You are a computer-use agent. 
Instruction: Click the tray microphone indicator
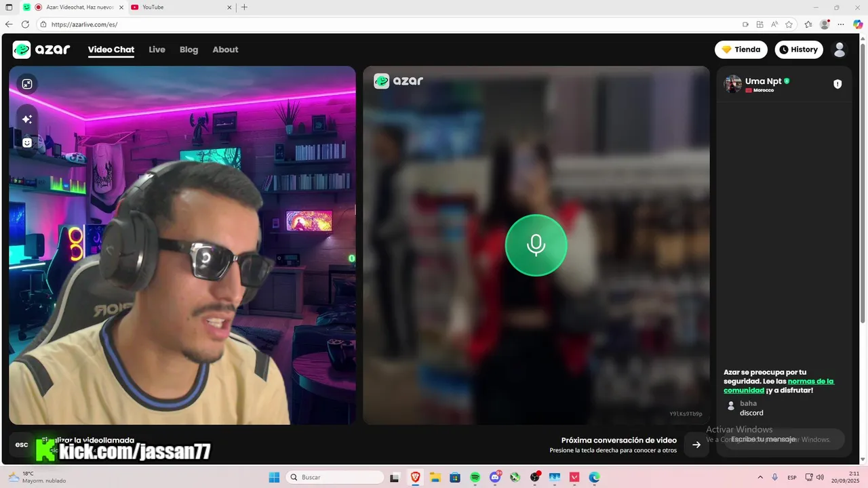(774, 477)
